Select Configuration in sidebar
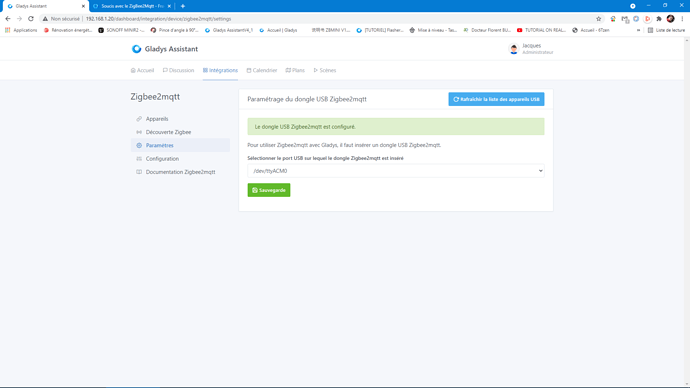 [180, 159]
